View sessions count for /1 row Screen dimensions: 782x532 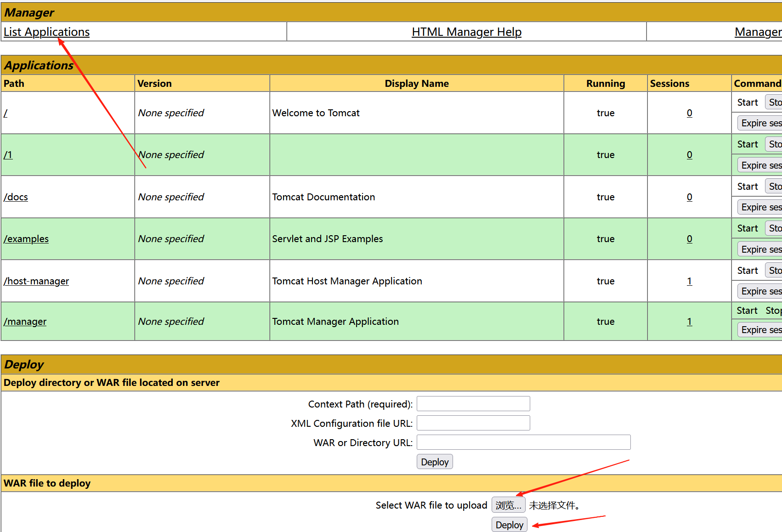pyautogui.click(x=689, y=155)
